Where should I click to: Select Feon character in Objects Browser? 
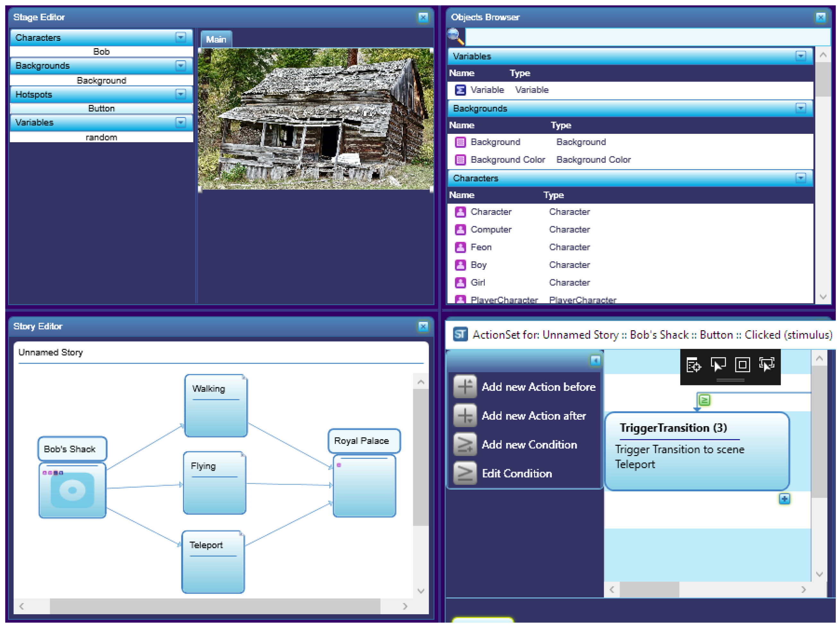click(481, 247)
